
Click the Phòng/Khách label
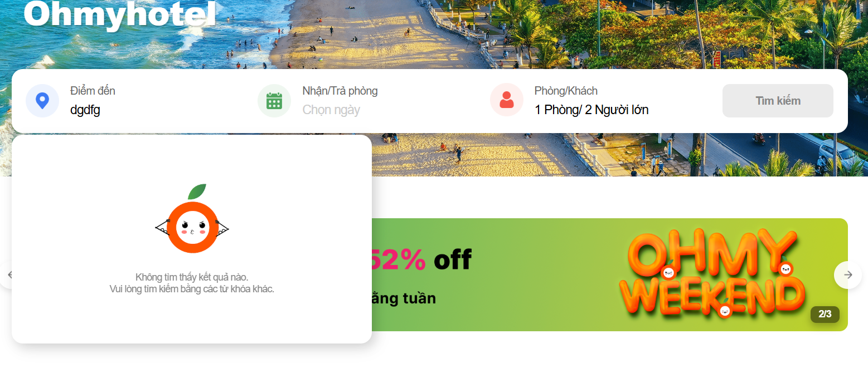point(566,91)
